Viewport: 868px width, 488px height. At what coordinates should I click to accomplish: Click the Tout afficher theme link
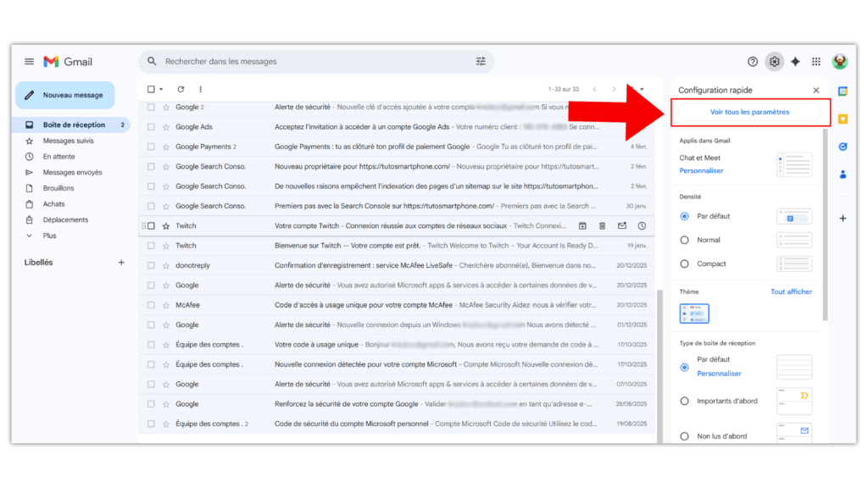point(791,291)
